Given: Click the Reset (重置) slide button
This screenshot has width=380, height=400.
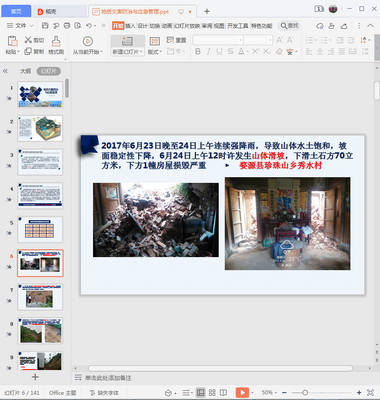Looking at the screenshot, I should tap(176, 40).
